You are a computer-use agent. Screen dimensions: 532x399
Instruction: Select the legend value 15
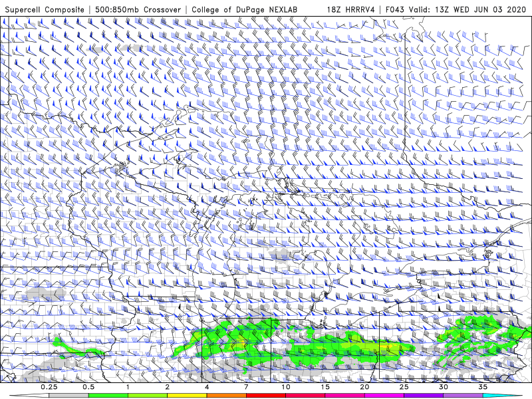(325, 387)
